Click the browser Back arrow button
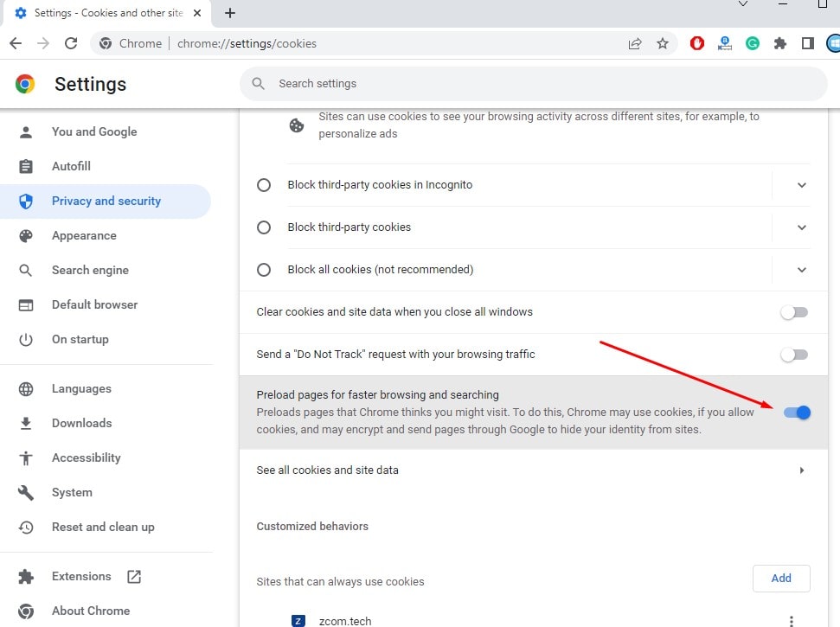The height and width of the screenshot is (627, 840). point(16,43)
